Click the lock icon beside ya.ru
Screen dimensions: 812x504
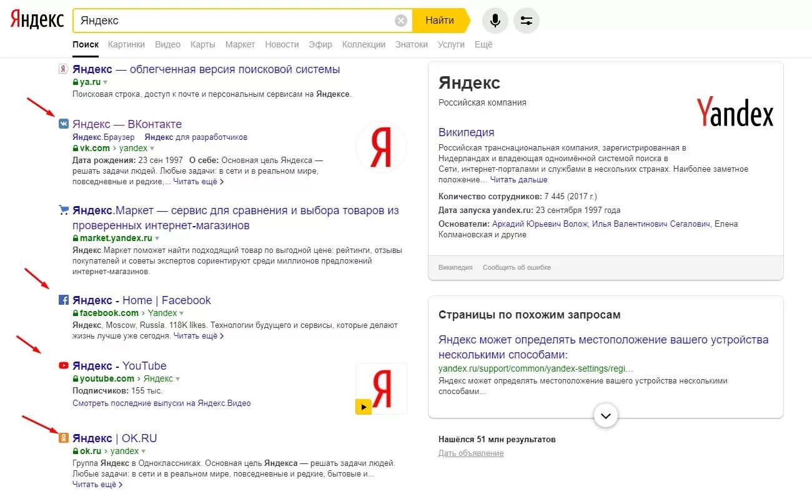click(76, 82)
